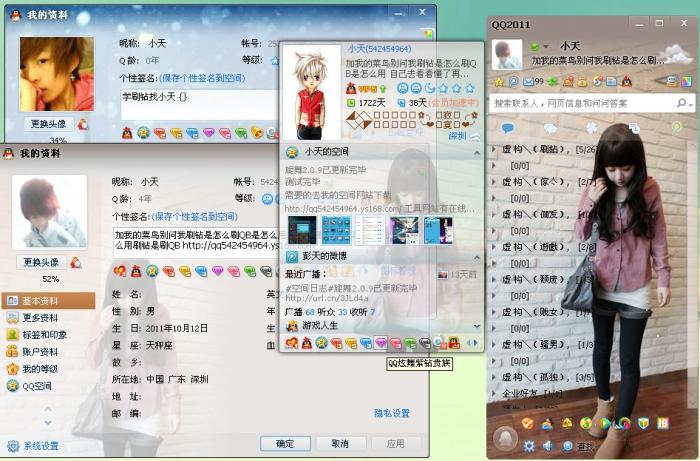Expand the 游戏人生 section in info card
Screen dimensions: 700x461
pyautogui.click(x=477, y=326)
